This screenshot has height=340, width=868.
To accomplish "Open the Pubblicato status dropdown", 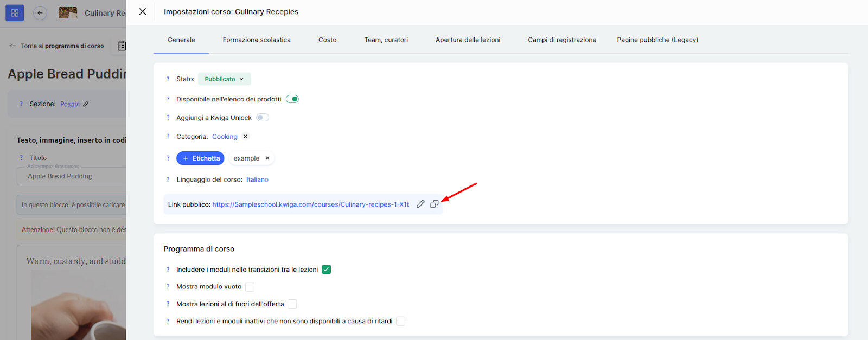I will pyautogui.click(x=224, y=79).
